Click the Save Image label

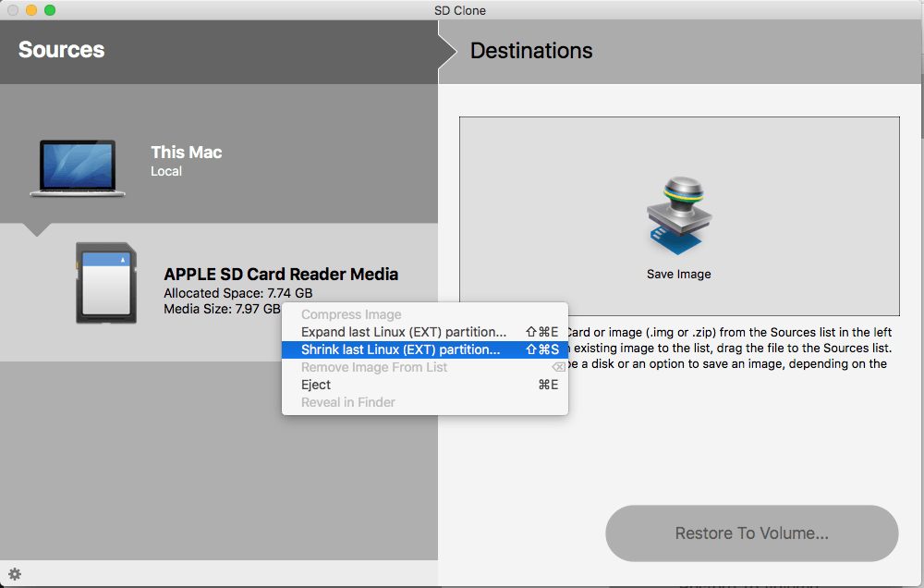point(679,275)
